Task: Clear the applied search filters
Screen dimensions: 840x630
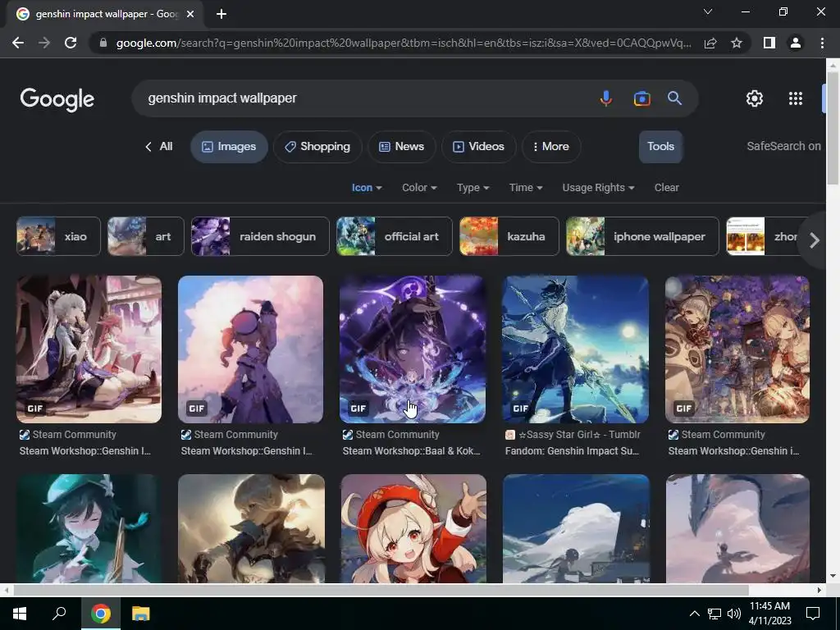Action: pyautogui.click(x=666, y=188)
